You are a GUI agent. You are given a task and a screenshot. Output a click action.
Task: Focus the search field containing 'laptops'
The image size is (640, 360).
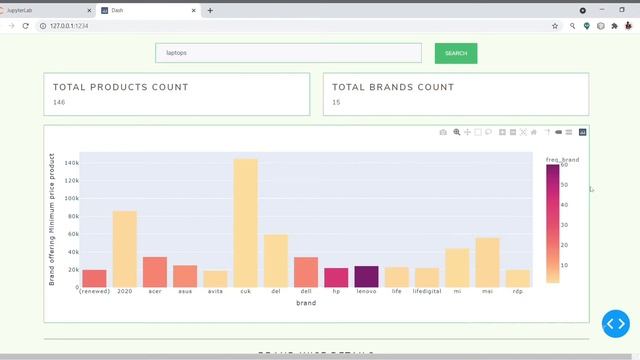288,53
